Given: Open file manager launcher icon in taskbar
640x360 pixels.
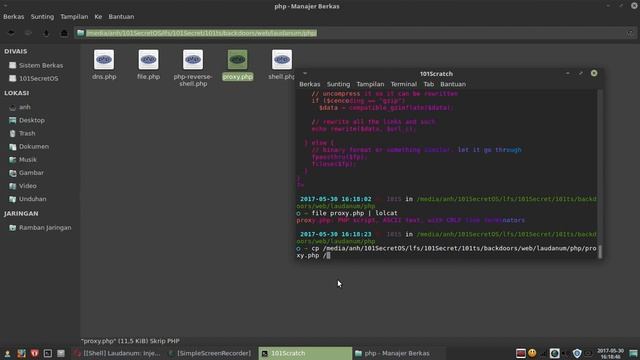Looking at the screenshot, I should point(61,353).
